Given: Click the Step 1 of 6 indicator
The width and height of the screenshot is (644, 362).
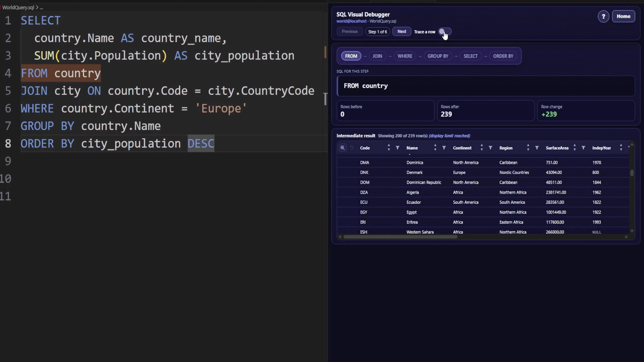Looking at the screenshot, I should click(x=377, y=32).
